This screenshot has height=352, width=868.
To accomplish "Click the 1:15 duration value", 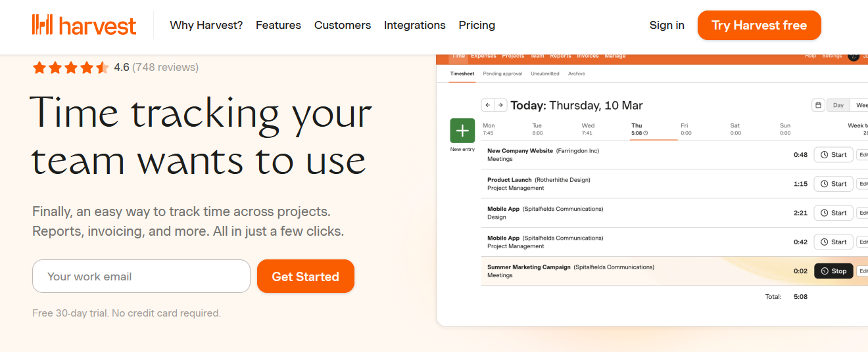I will (x=800, y=184).
